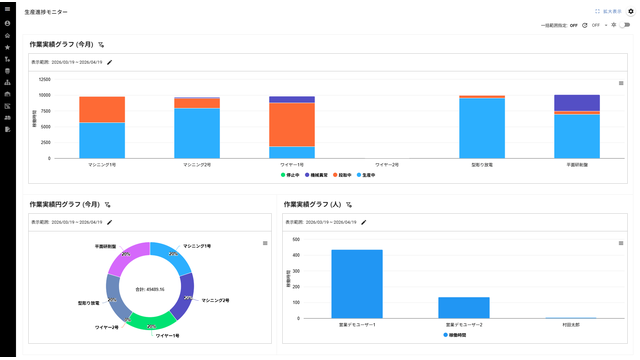Open the process flow sidebar icon
Image resolution: width=640 pixels, height=360 pixels.
coord(7,59)
